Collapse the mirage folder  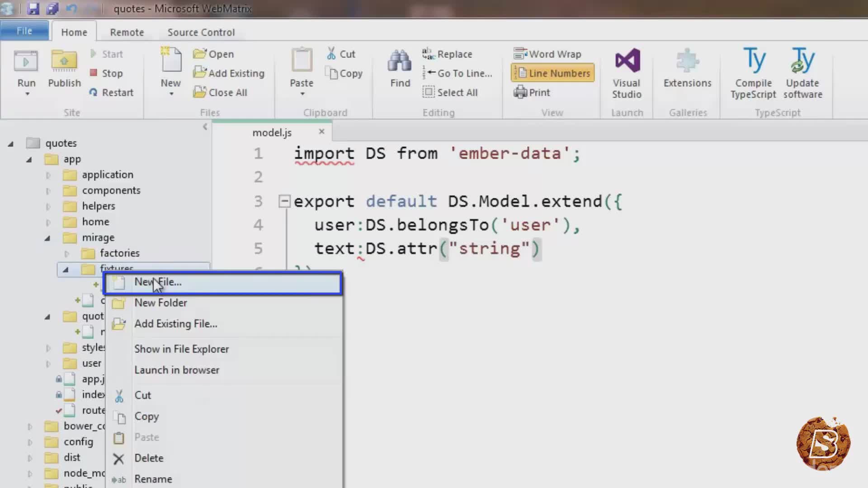47,238
